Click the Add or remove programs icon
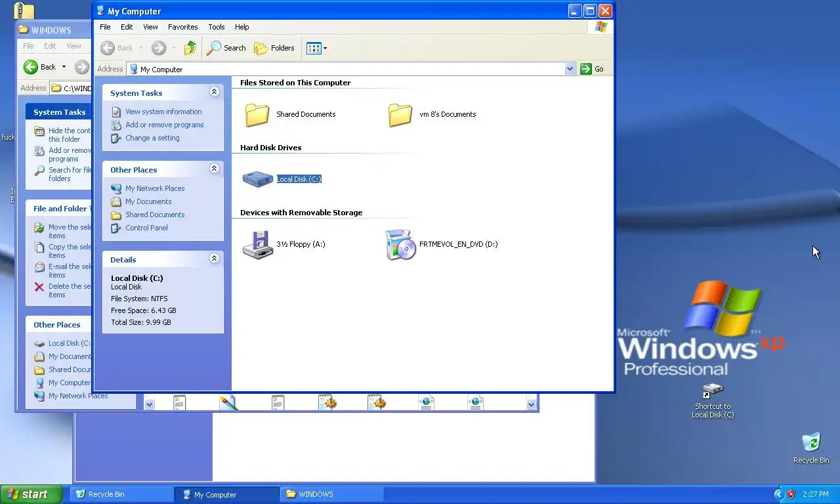 (116, 125)
